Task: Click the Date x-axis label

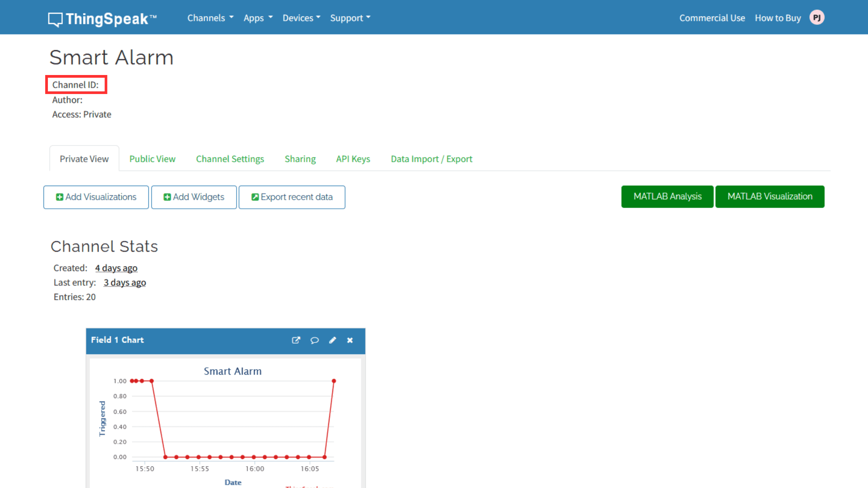Action: (233, 482)
